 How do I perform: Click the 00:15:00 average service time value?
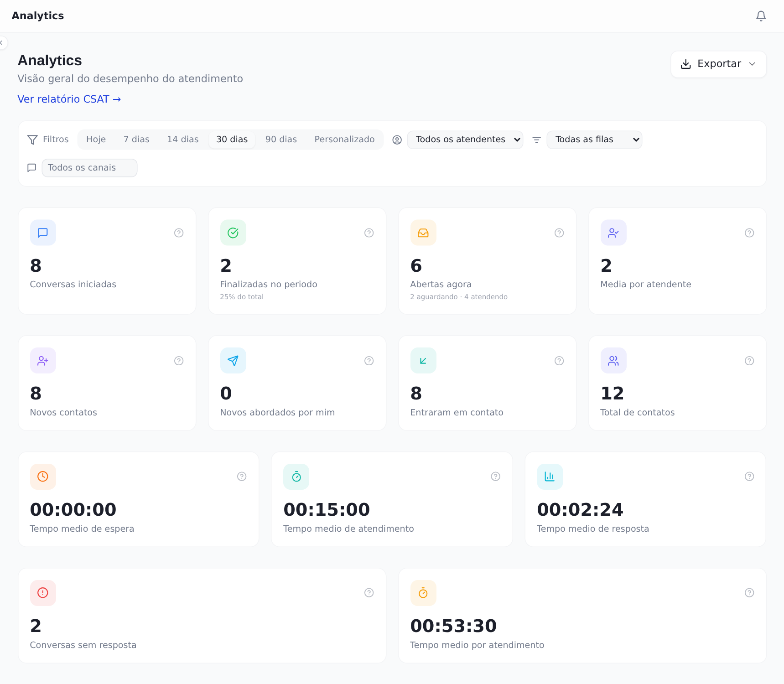tap(327, 510)
